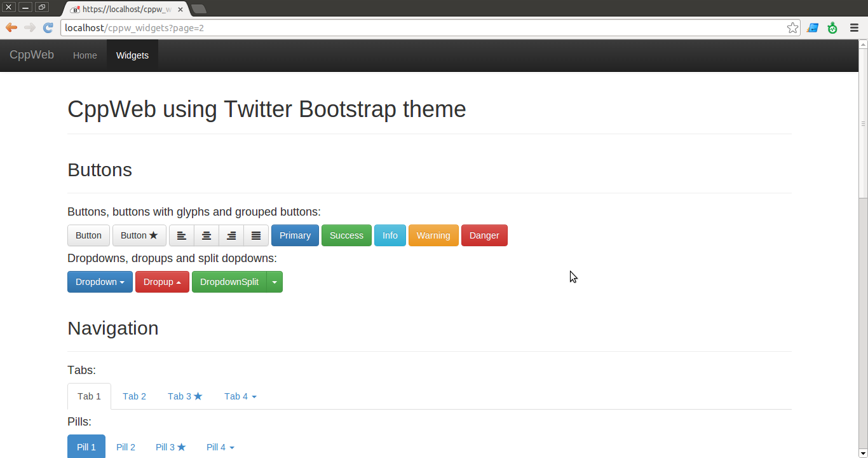Open the browser hamburger menu
The height and width of the screenshot is (458, 868).
(x=853, y=28)
